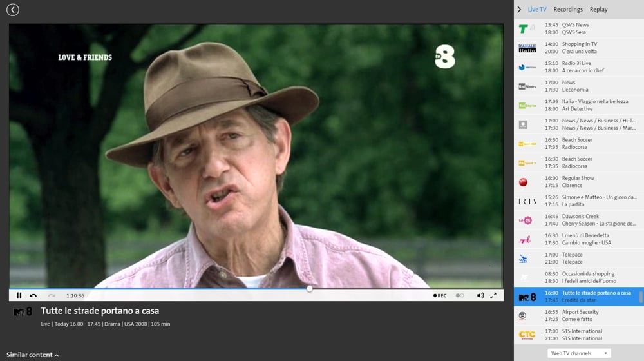
Task: Click the program title below the player
Action: click(x=100, y=311)
